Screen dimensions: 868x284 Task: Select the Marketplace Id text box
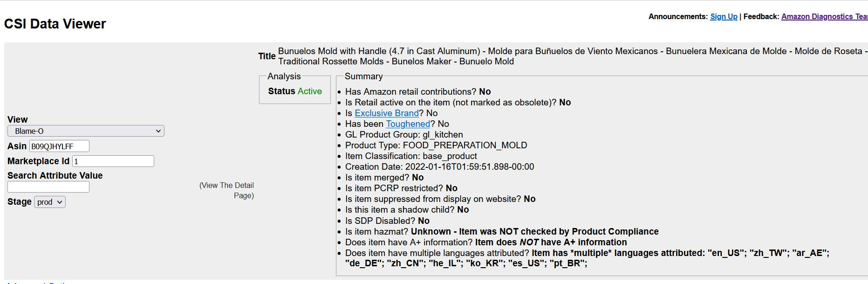tap(113, 161)
